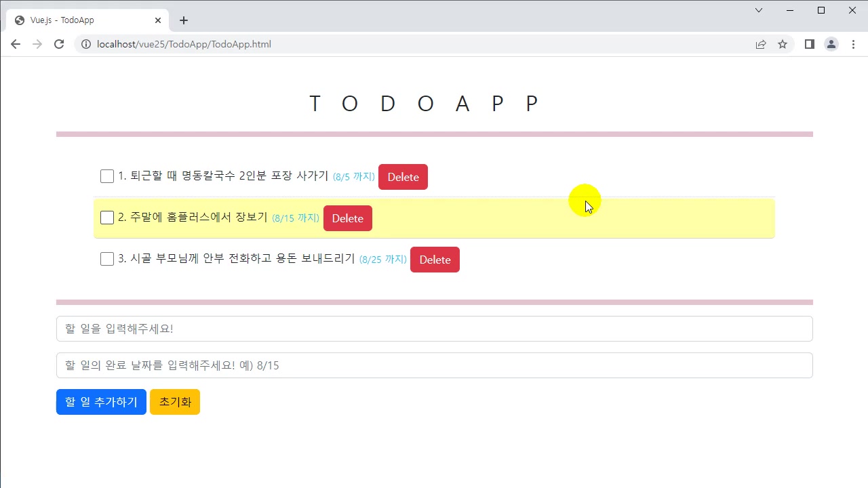Click the reload page icon
868x488 pixels.
pos(59,44)
